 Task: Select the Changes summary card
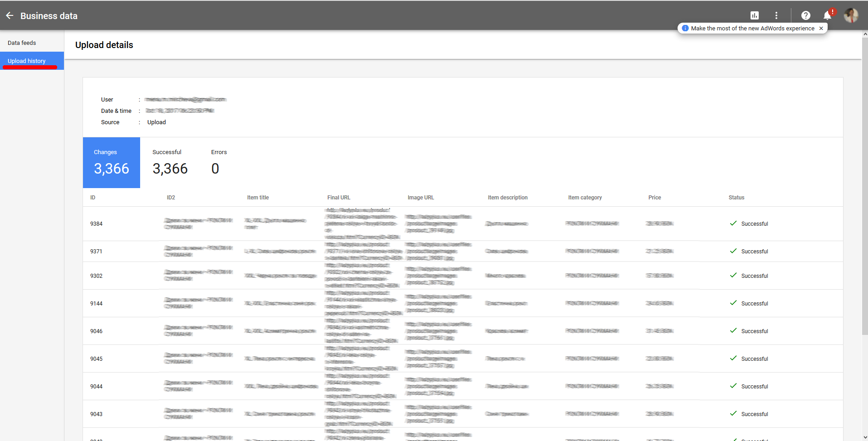[112, 162]
